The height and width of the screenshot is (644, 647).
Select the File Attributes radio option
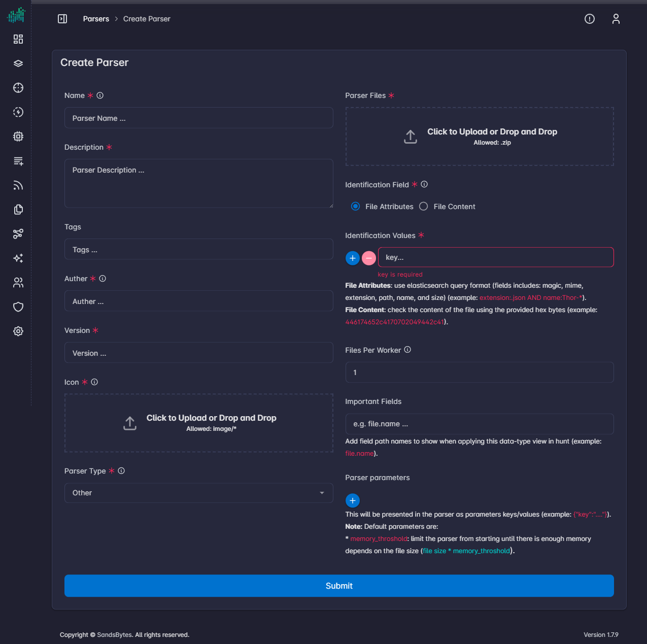(x=356, y=207)
